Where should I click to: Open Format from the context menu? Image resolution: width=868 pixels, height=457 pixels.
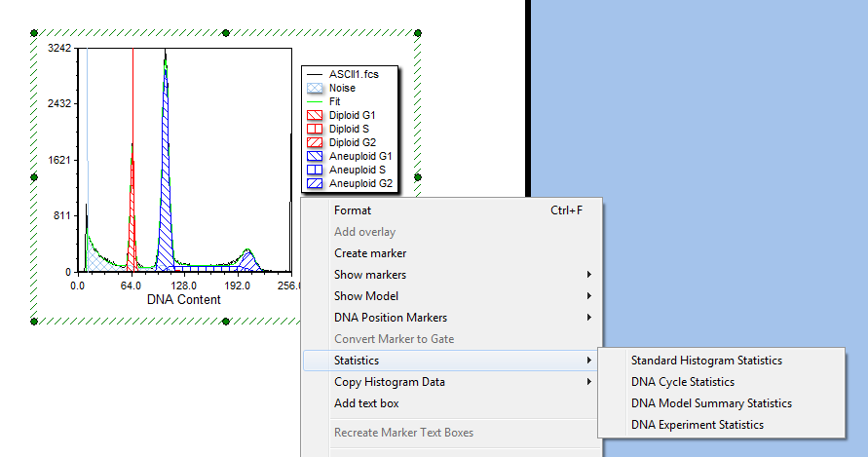(x=353, y=210)
